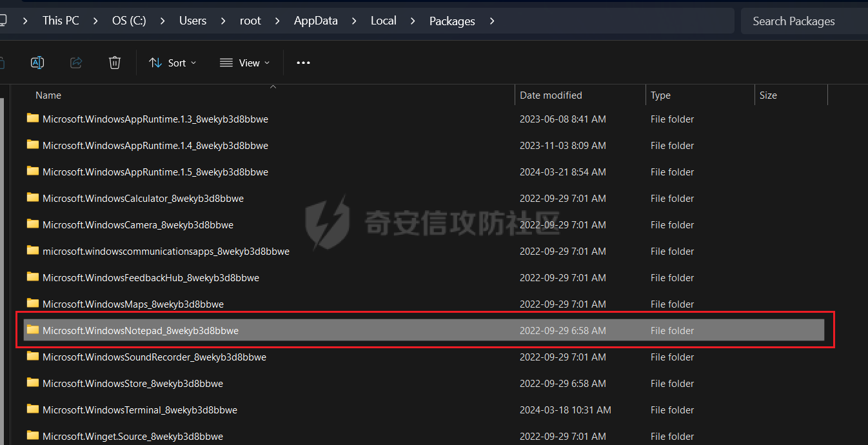868x445 pixels.
Task: Click folder icon of WindowsTerminal row
Action: pyautogui.click(x=33, y=409)
